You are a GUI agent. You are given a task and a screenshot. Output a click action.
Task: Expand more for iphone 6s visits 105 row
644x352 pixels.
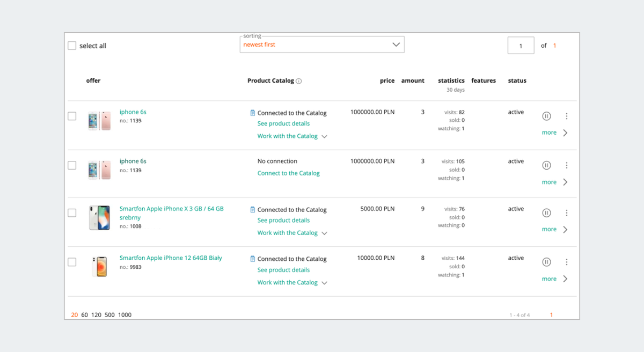[554, 182]
